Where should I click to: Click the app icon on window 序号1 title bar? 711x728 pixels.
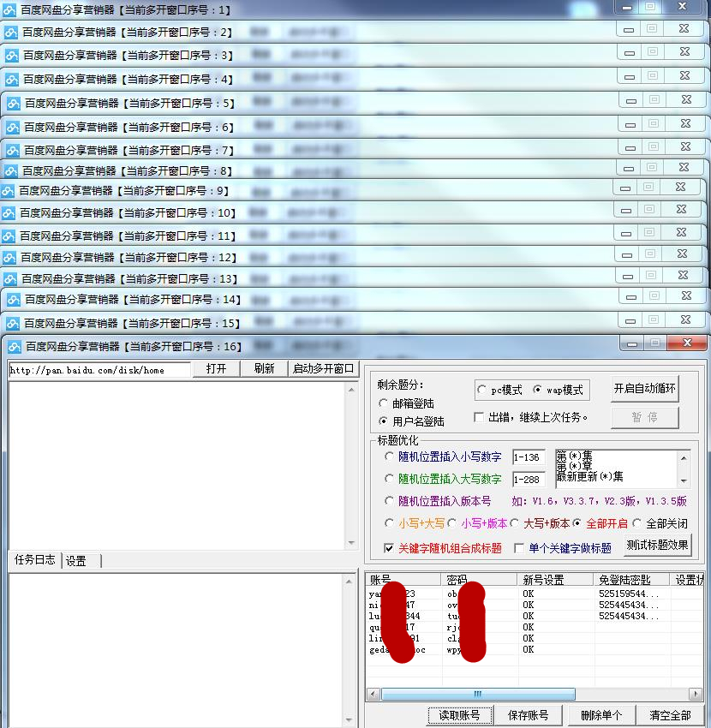[x=9, y=9]
